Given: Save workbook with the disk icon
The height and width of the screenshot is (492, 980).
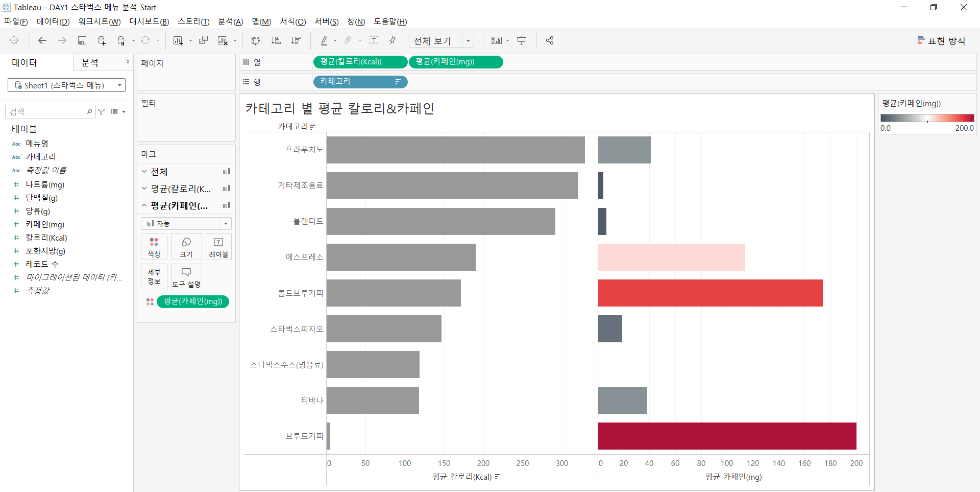Looking at the screenshot, I should pos(82,40).
